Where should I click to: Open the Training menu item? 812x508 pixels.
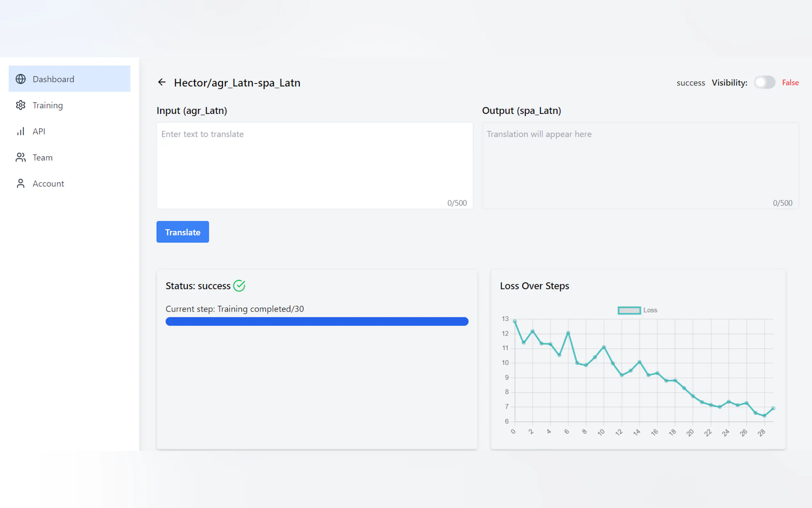pos(48,105)
